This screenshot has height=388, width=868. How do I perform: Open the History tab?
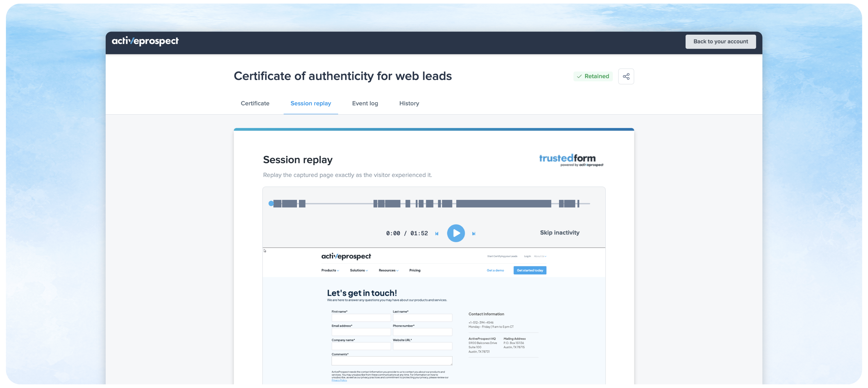[x=409, y=103]
